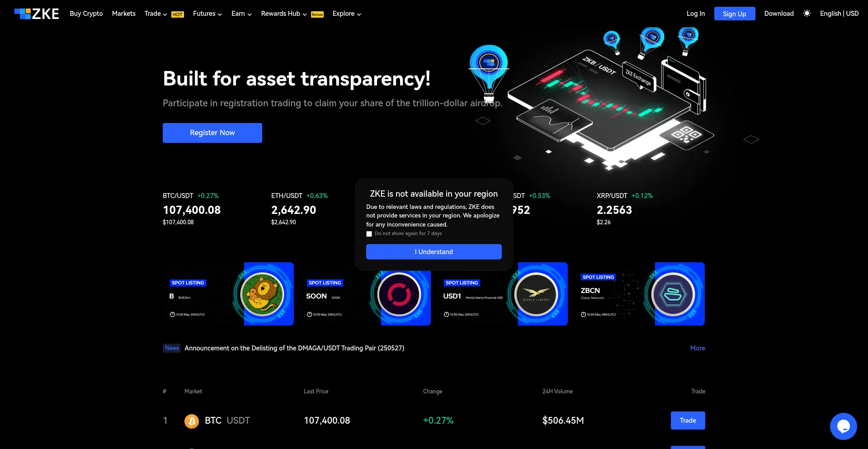Open the USD1 spot listing card

click(x=502, y=294)
